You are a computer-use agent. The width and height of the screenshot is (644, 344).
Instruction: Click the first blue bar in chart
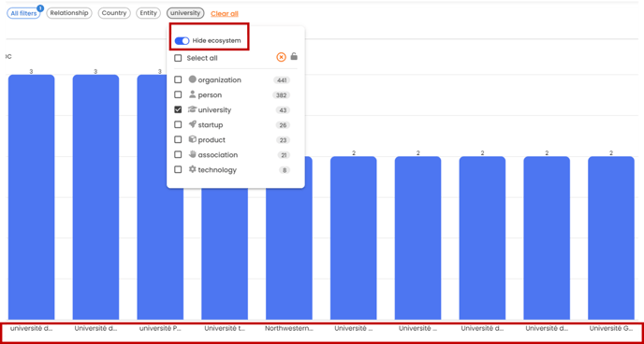31,197
